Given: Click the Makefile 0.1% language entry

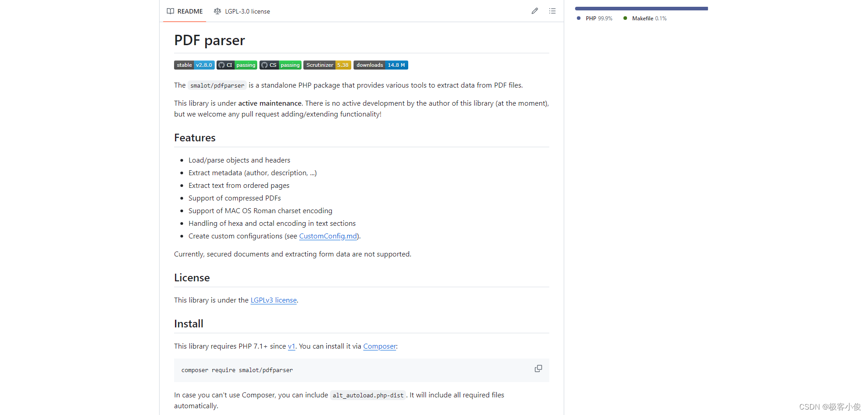Looking at the screenshot, I should 645,19.
